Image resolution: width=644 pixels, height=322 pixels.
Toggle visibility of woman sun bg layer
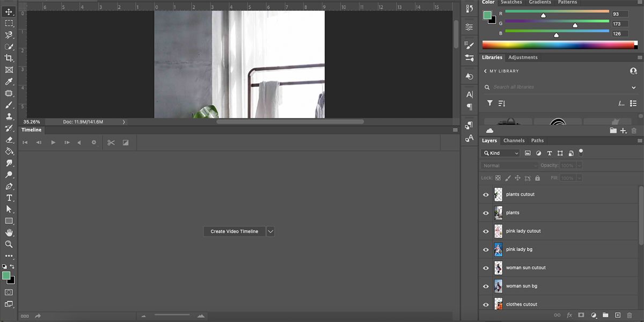486,286
